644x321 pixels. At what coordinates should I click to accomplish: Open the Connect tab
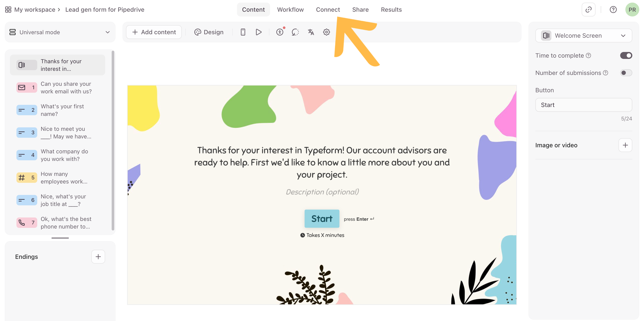click(328, 10)
